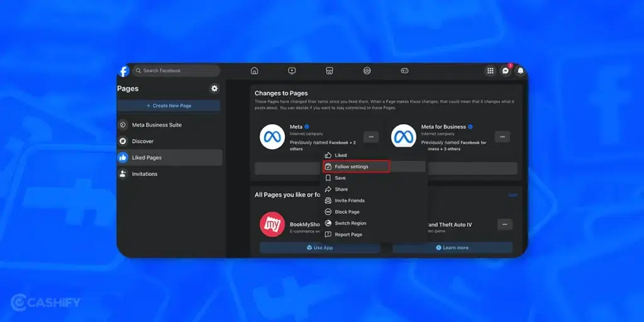Image resolution: width=644 pixels, height=322 pixels.
Task: Open the Watch video icon
Action: click(x=292, y=70)
